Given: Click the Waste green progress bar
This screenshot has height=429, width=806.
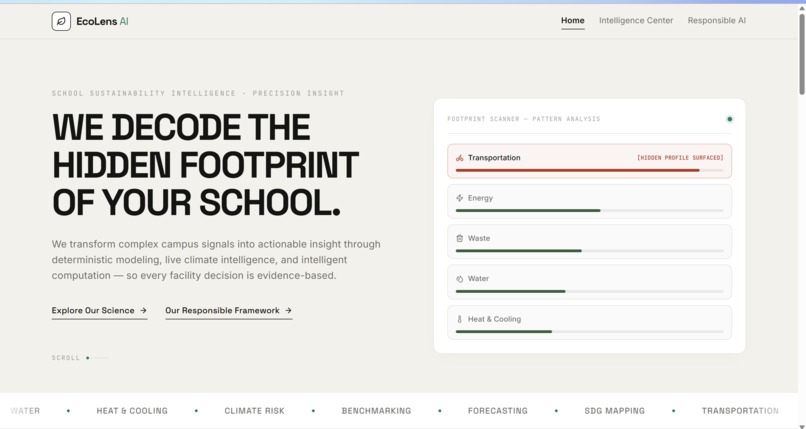Looking at the screenshot, I should [519, 251].
